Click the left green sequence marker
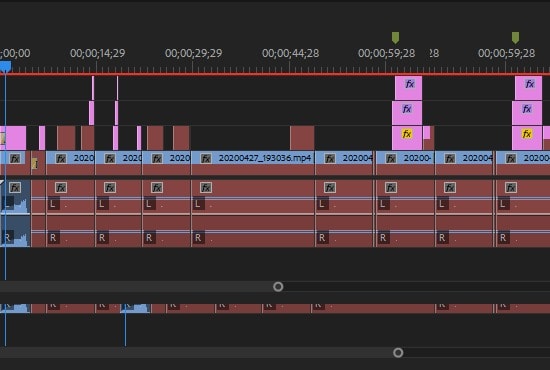The height and width of the screenshot is (370, 550). (x=395, y=38)
